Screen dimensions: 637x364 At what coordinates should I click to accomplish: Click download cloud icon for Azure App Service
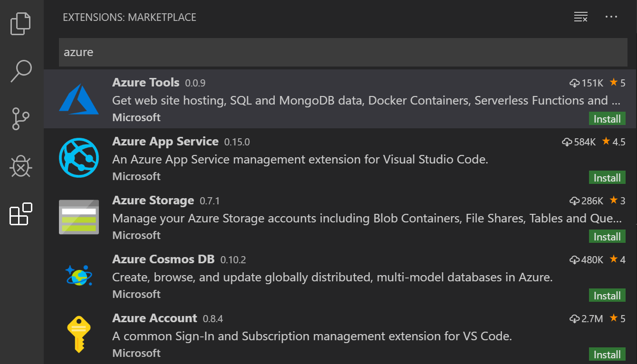click(x=567, y=142)
